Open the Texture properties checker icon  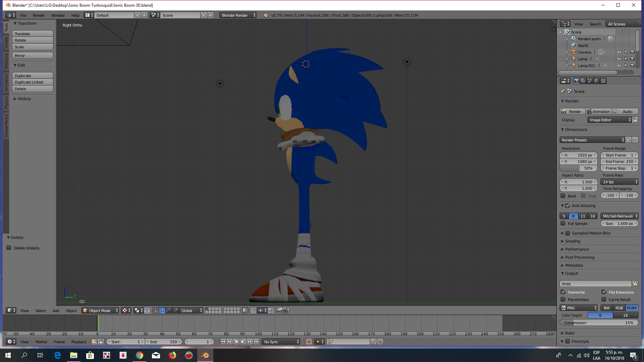(x=603, y=81)
